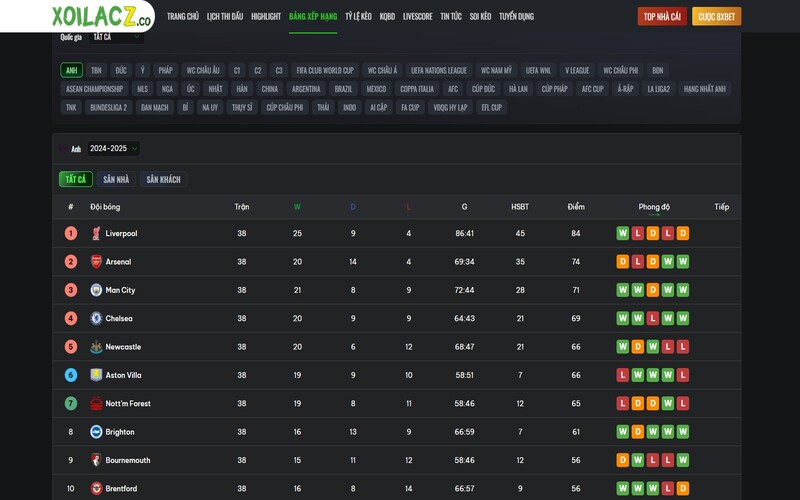Open the Man City team link
800x500 pixels.
(x=120, y=290)
